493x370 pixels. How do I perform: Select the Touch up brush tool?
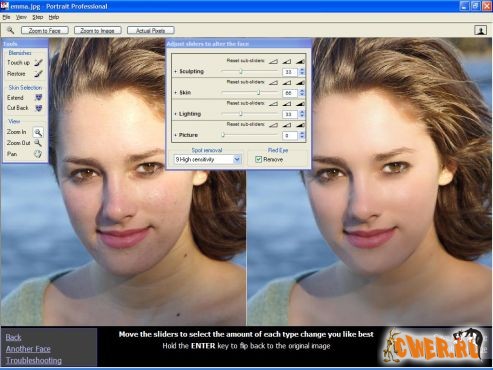pos(38,62)
